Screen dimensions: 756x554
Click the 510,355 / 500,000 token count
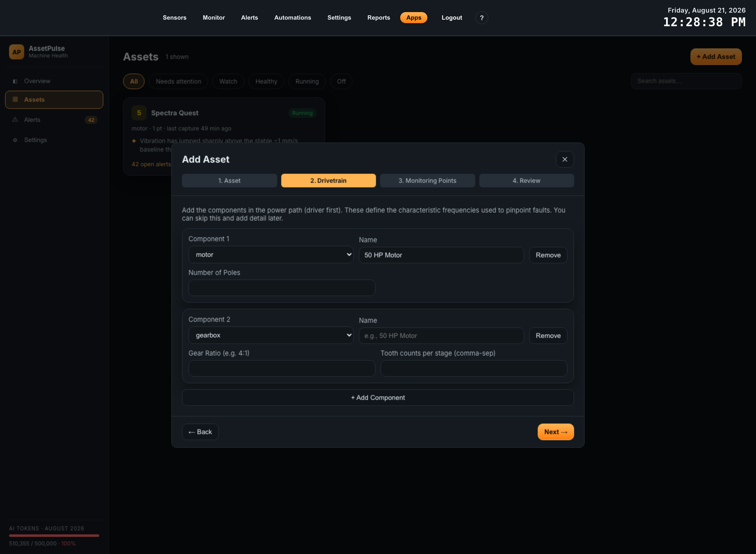click(x=33, y=544)
